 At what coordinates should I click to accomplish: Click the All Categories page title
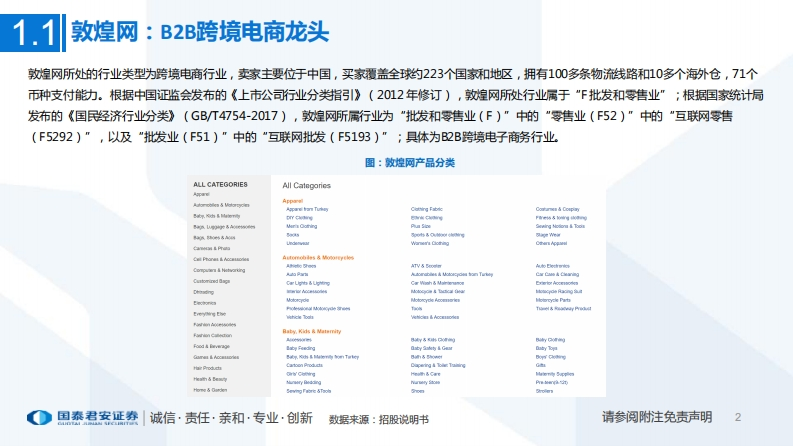[306, 186]
